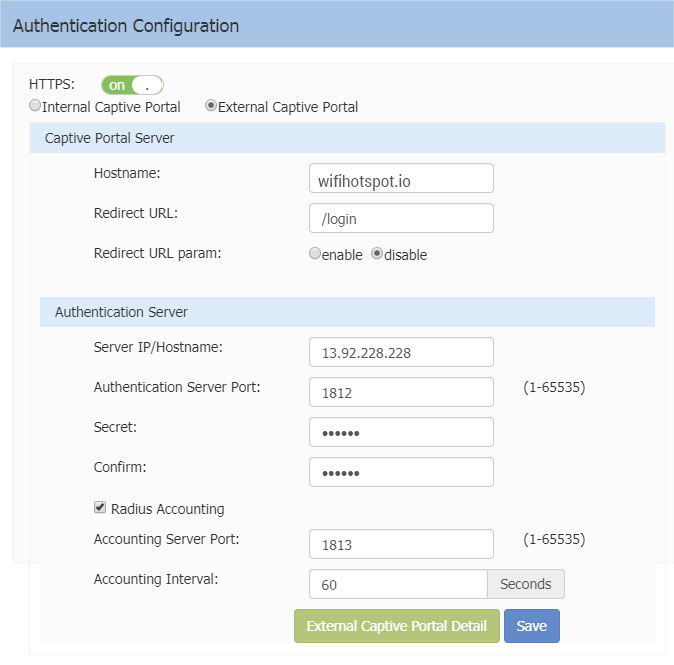The width and height of the screenshot is (674, 665).
Task: Toggle the HTTPS on/off switch
Action: (132, 86)
